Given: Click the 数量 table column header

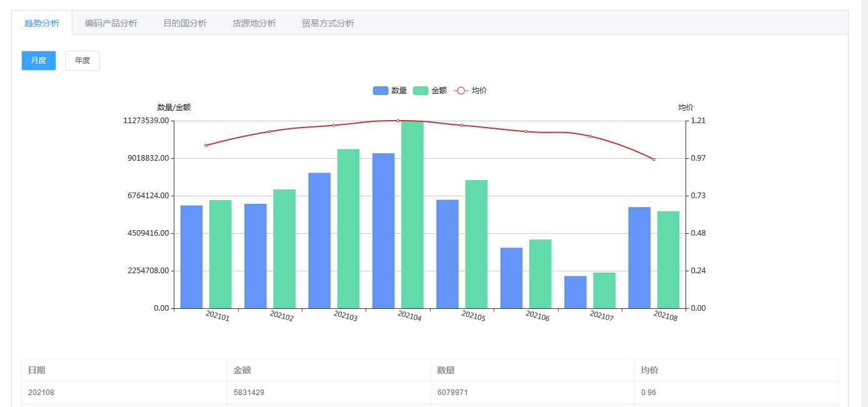Looking at the screenshot, I should tap(533, 370).
